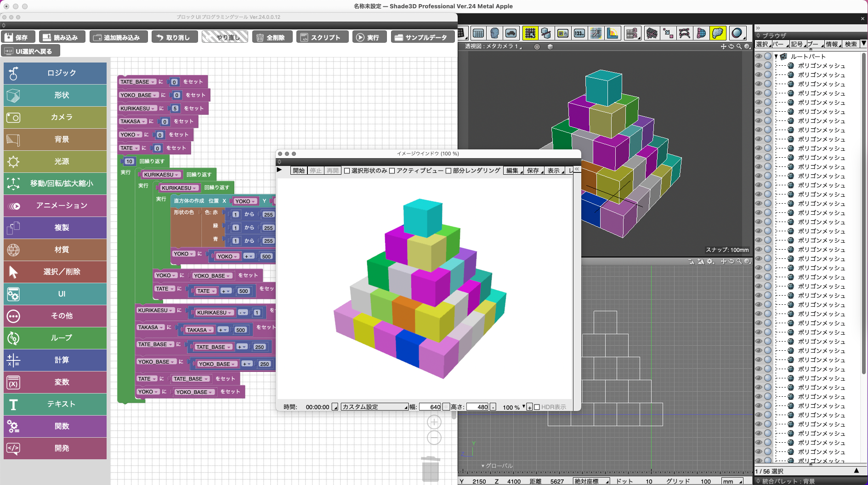Click the sphere rendering icon in toolbar

tap(737, 33)
